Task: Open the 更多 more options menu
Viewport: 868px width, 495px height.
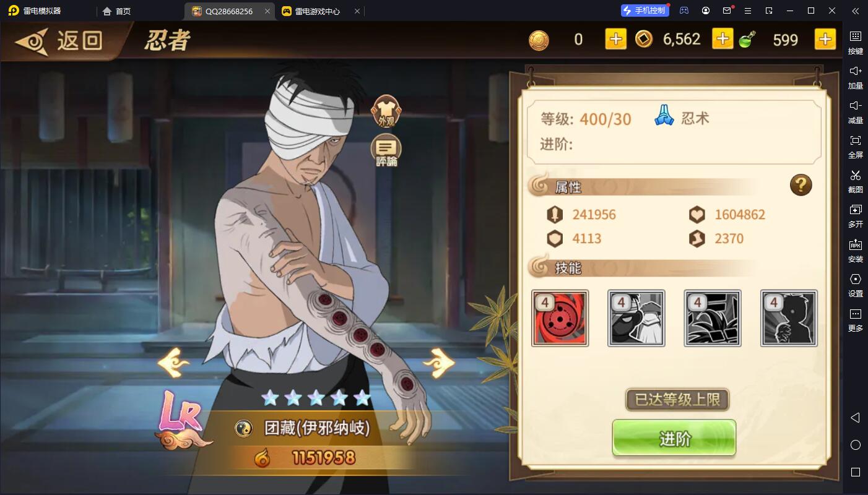Action: point(855,320)
